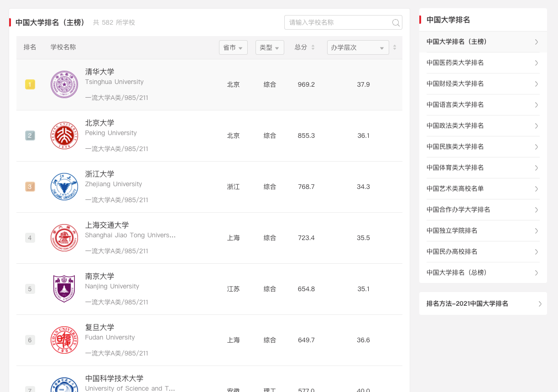Click chevron next to 排名方法-2021中国大学排名
Viewport: 558px width, 392px height.
pyautogui.click(x=540, y=304)
